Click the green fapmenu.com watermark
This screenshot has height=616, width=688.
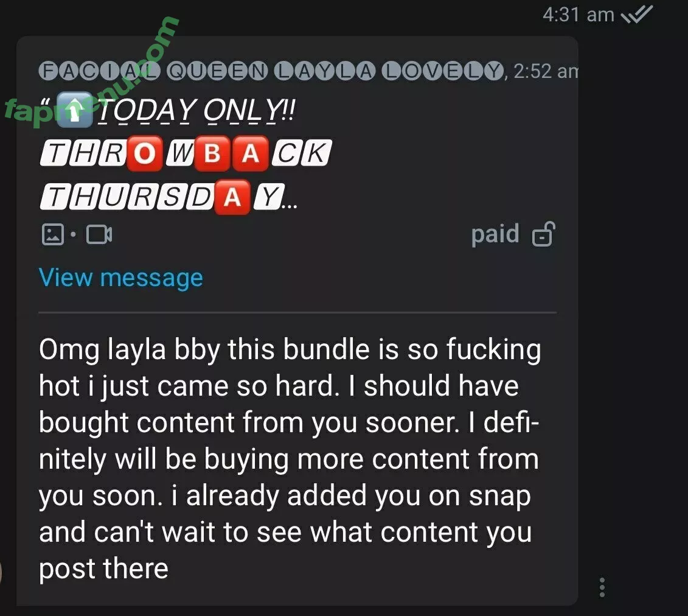tap(92, 72)
